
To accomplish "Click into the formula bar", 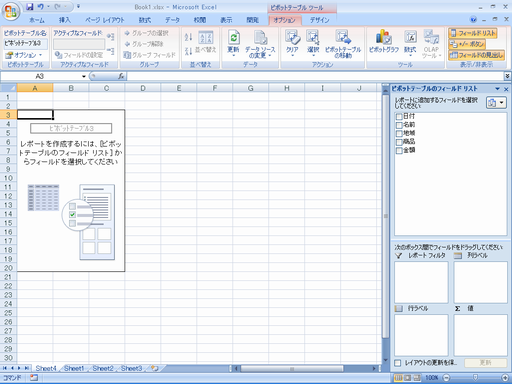I will (315, 76).
